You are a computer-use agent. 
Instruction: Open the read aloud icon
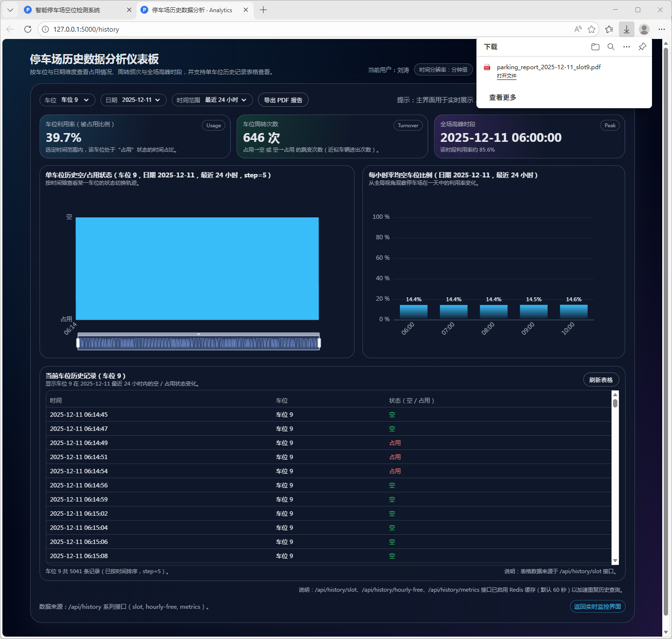(x=578, y=29)
